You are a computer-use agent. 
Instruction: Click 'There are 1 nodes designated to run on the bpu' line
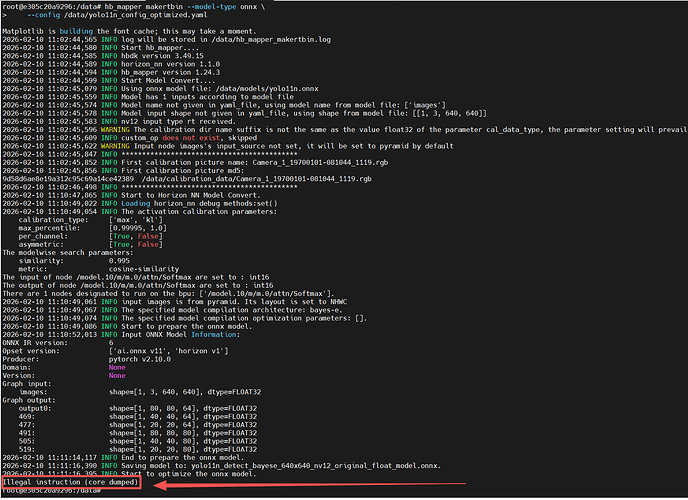point(168,293)
